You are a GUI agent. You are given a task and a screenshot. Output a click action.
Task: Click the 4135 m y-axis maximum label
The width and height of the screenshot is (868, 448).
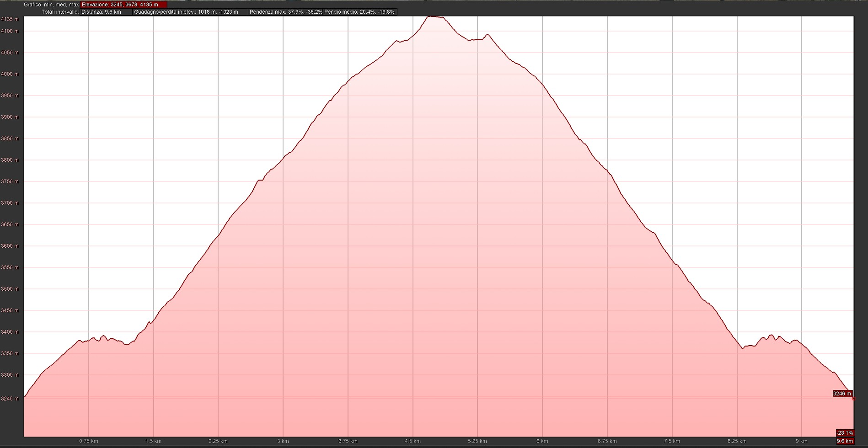[10, 19]
